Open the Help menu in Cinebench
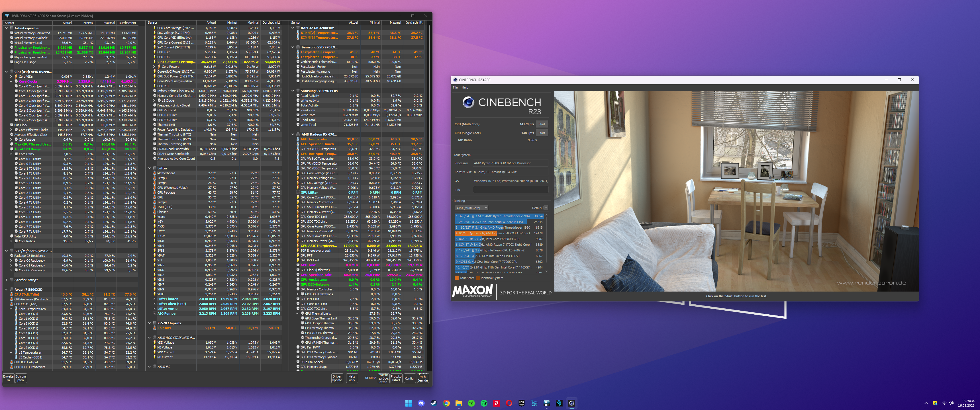This screenshot has height=410, width=980. [x=465, y=87]
